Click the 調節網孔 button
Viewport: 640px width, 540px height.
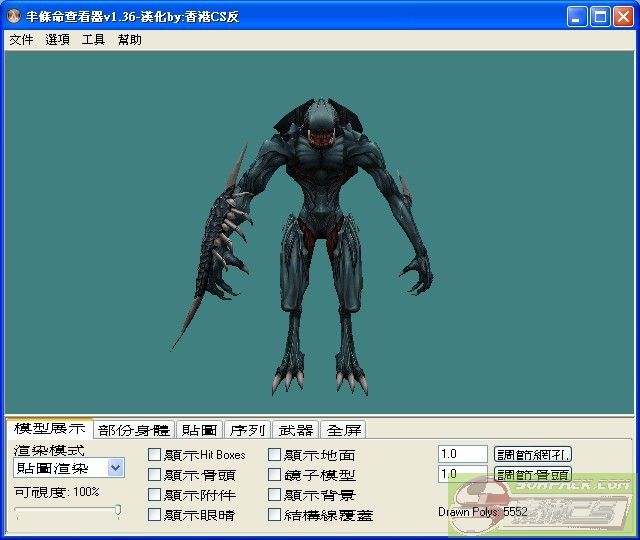tap(533, 454)
